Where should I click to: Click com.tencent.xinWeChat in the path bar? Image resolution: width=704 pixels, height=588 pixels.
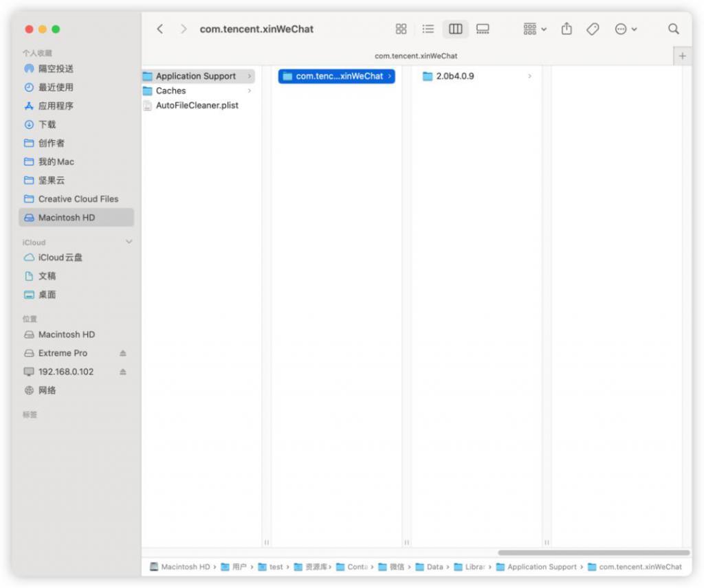coord(635,567)
